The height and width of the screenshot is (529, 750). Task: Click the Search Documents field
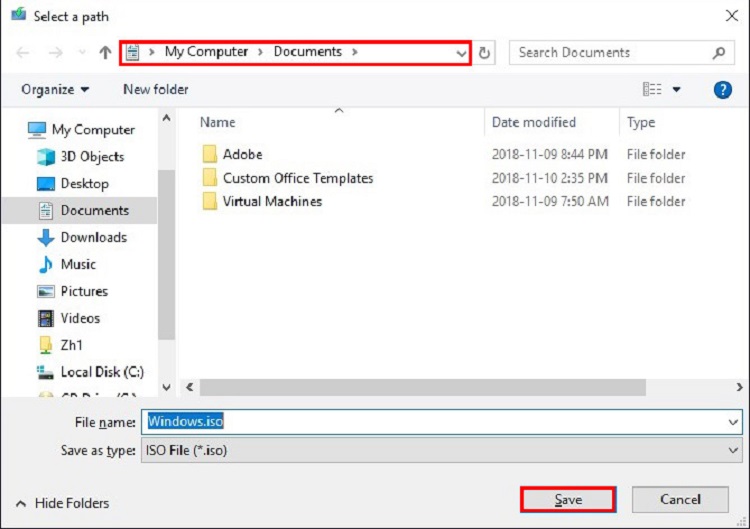coord(610,53)
